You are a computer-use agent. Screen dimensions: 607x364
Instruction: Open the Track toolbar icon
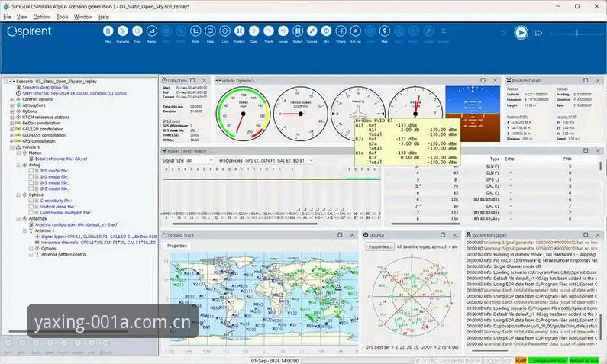tap(268, 31)
